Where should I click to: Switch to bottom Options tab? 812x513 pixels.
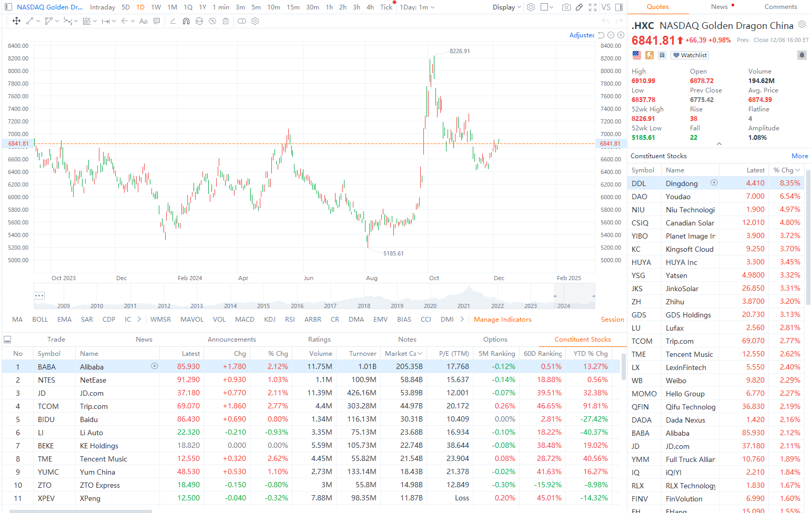point(495,340)
